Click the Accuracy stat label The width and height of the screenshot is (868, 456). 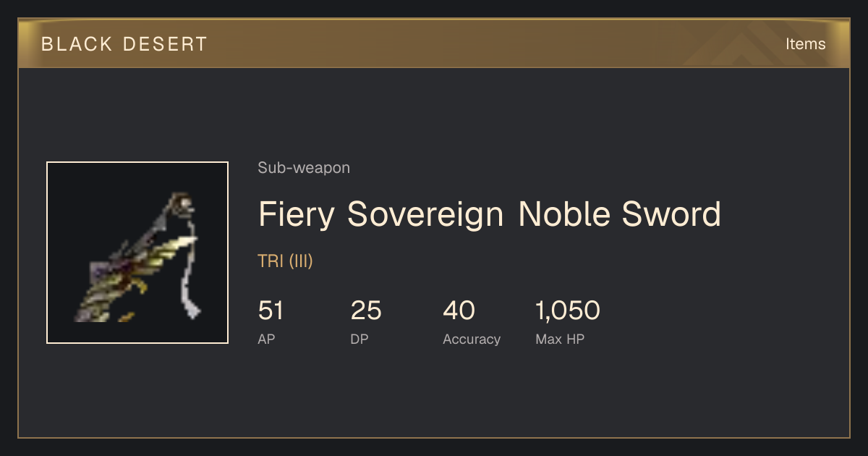point(472,339)
